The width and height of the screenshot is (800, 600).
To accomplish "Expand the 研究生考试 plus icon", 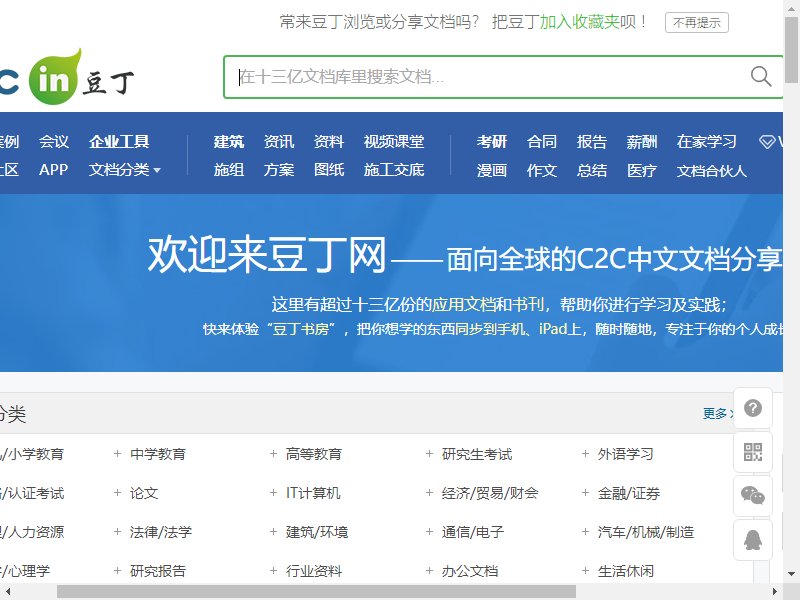I will pos(430,454).
